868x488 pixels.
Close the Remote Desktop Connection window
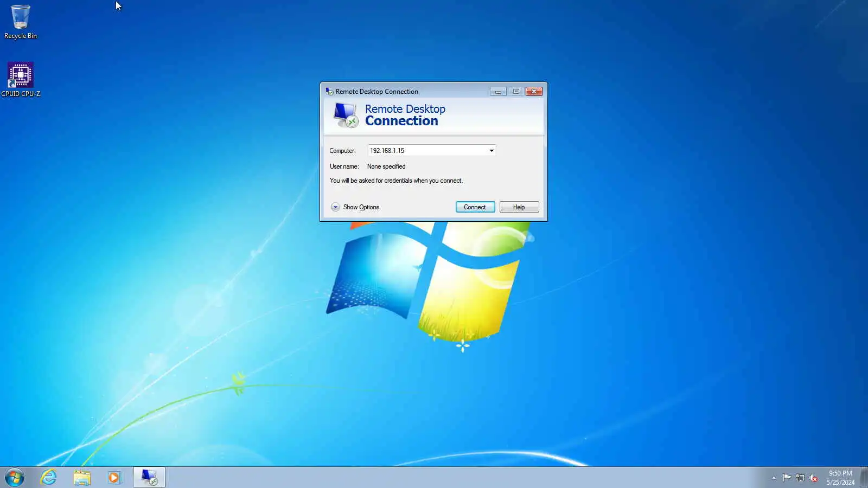[534, 92]
